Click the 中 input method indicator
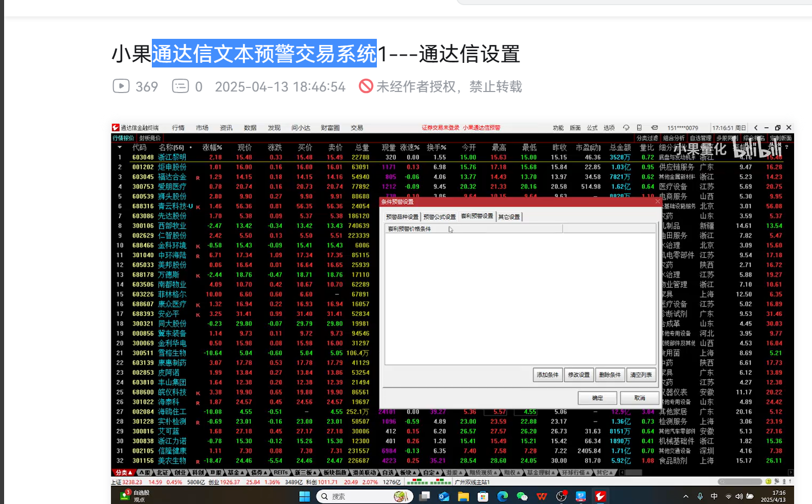812x504 pixels. pyautogui.click(x=714, y=496)
